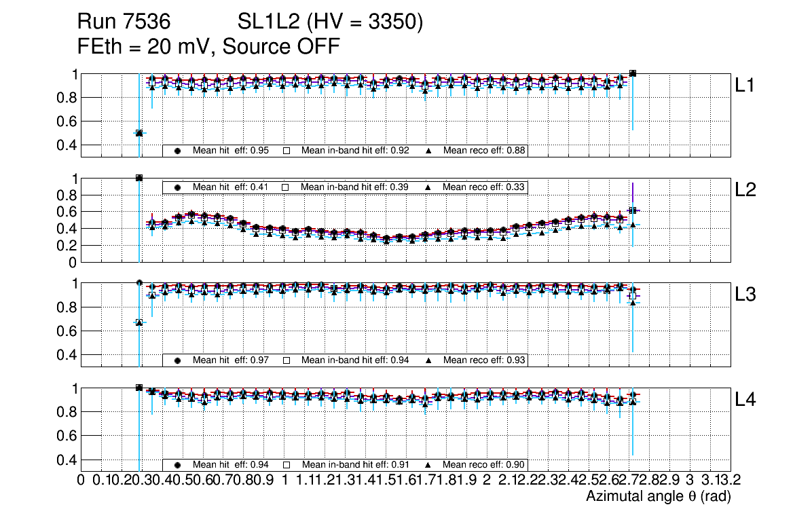Viewport: 812px width, 524px height.
Task: Click the open square legend marker in L1 panel
Action: tap(287, 151)
